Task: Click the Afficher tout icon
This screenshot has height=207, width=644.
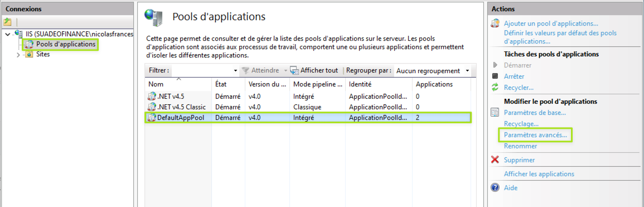Action: tap(294, 71)
